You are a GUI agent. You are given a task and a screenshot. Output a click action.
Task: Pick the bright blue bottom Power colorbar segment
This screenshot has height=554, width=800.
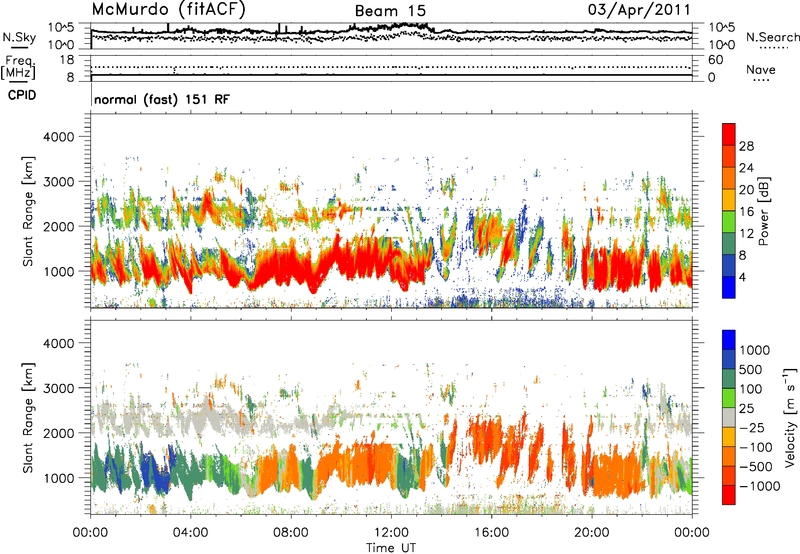[x=729, y=287]
